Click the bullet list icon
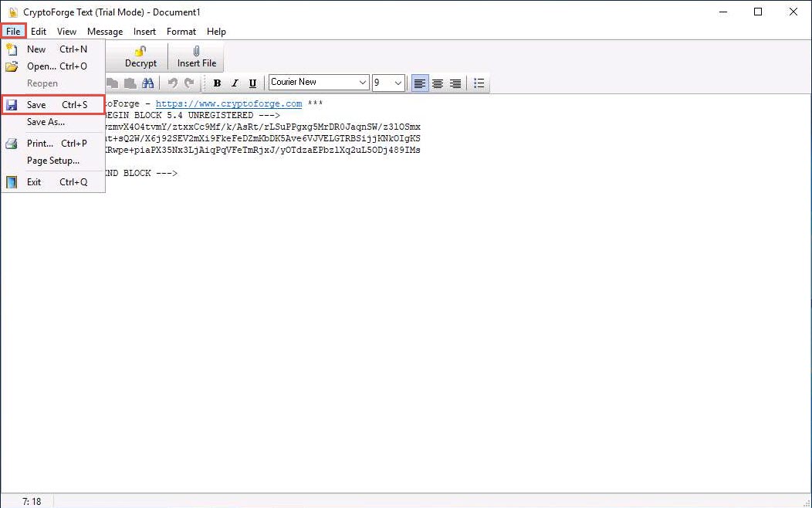 (x=479, y=83)
